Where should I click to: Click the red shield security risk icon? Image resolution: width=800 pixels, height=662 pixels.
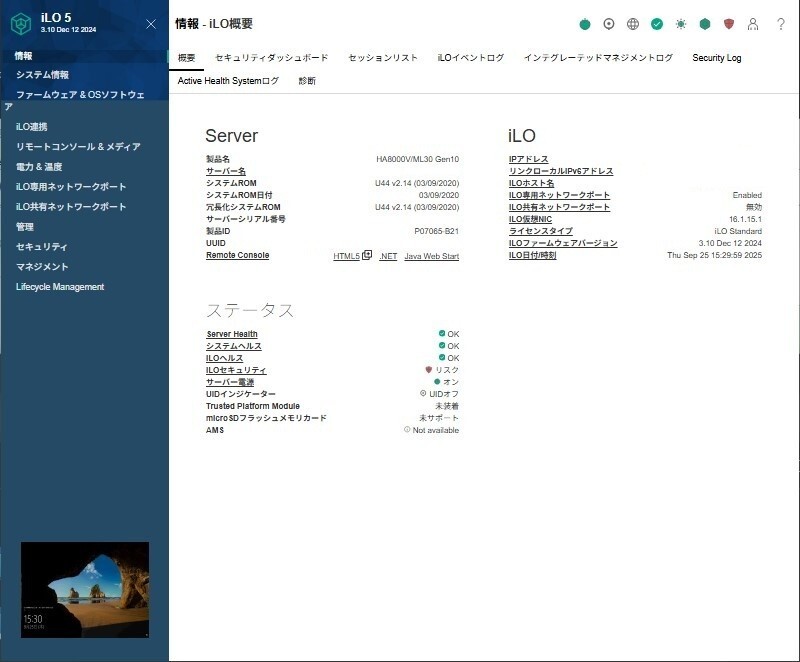pos(729,24)
